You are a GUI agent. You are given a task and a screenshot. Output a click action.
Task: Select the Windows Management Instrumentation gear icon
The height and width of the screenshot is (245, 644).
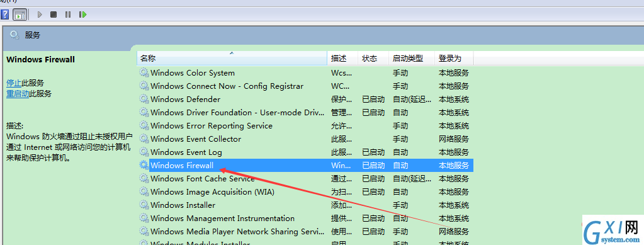tap(144, 218)
